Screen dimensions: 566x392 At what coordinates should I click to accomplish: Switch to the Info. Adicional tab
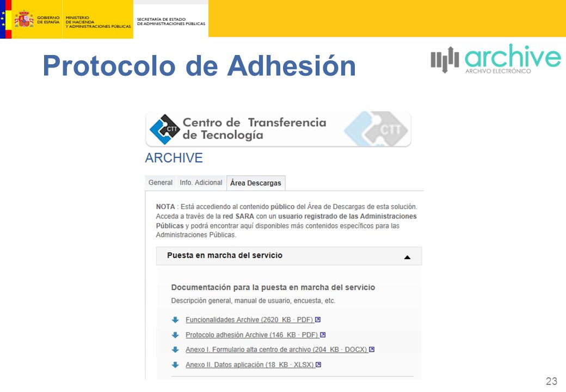(201, 182)
